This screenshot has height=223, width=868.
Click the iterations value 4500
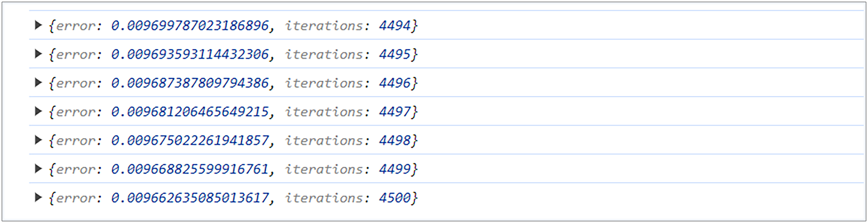[x=395, y=198]
